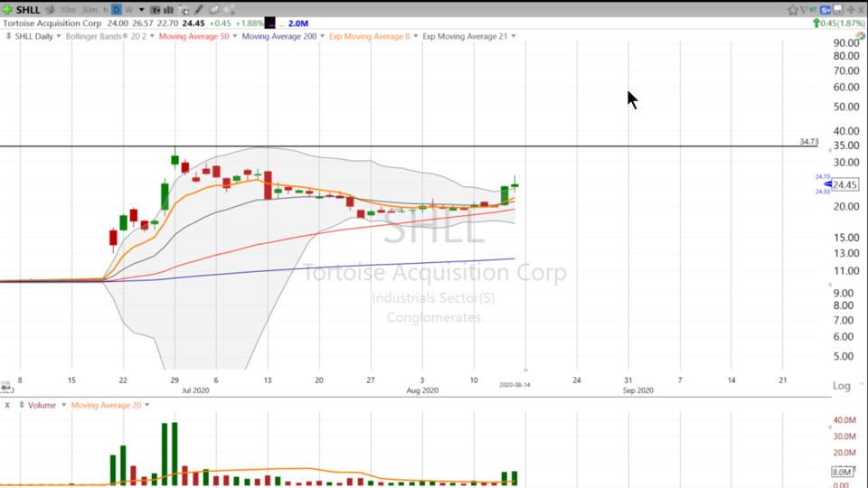The width and height of the screenshot is (868, 488).
Task: Close the volume pane with X
Action: click(7, 405)
